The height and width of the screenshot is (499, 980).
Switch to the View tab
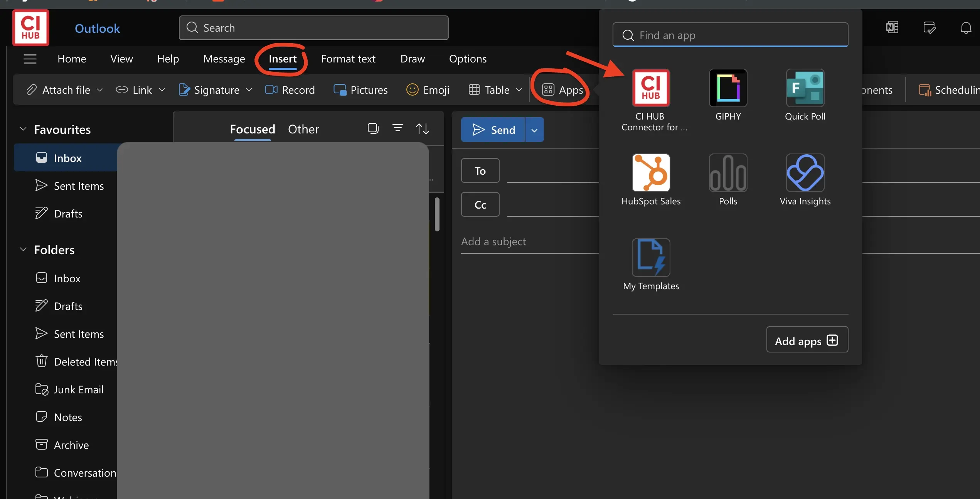(x=121, y=59)
